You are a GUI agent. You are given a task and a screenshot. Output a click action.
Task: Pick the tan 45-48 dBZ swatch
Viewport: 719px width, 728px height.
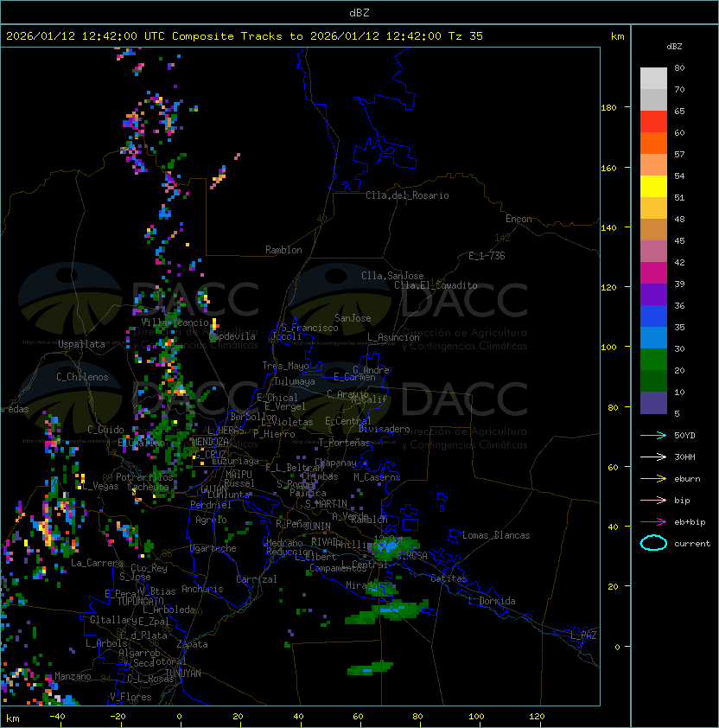[x=653, y=229]
